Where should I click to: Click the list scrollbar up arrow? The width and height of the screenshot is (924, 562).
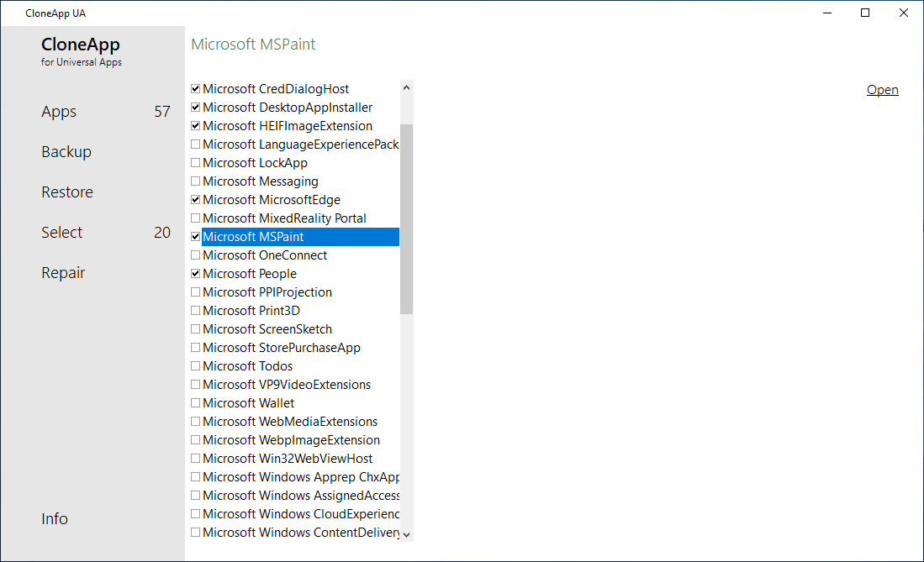coord(406,87)
